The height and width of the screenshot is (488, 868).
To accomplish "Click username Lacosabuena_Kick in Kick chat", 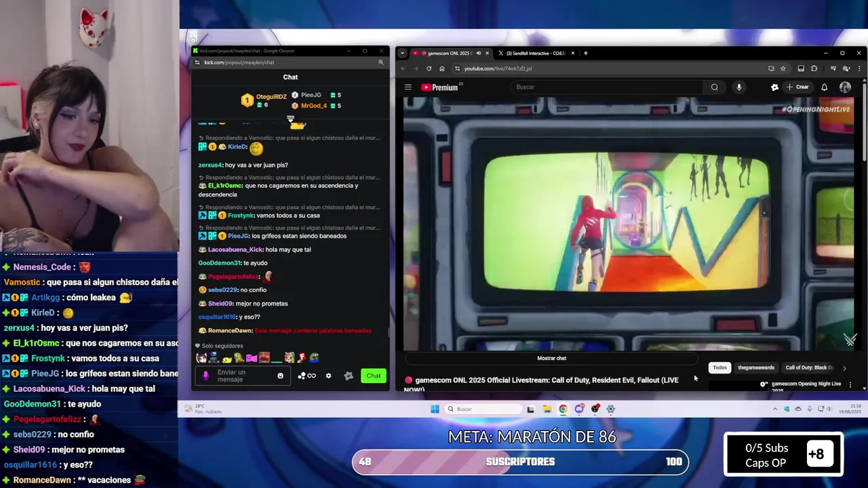I will tap(235, 249).
